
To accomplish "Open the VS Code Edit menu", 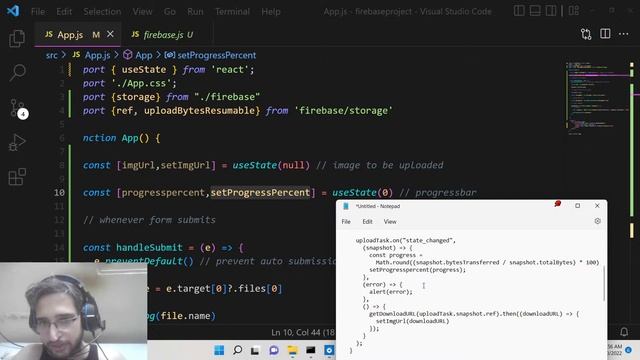I will (x=64, y=11).
